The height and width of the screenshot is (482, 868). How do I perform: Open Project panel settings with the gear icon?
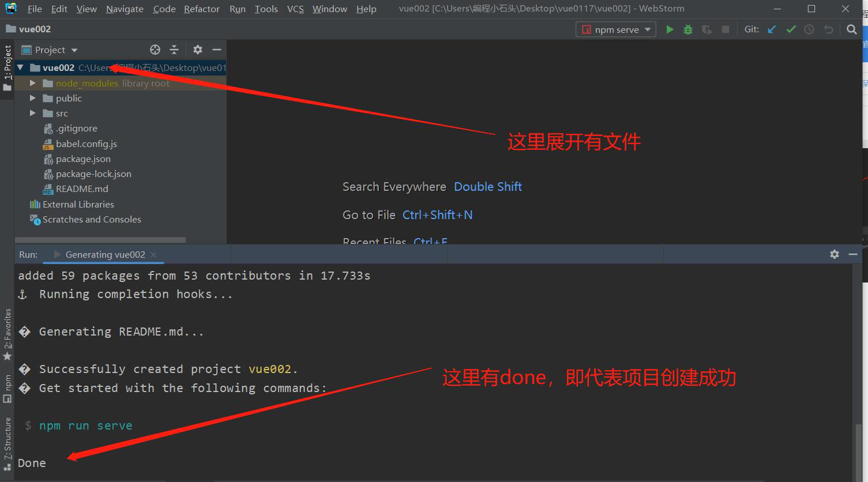[x=197, y=50]
